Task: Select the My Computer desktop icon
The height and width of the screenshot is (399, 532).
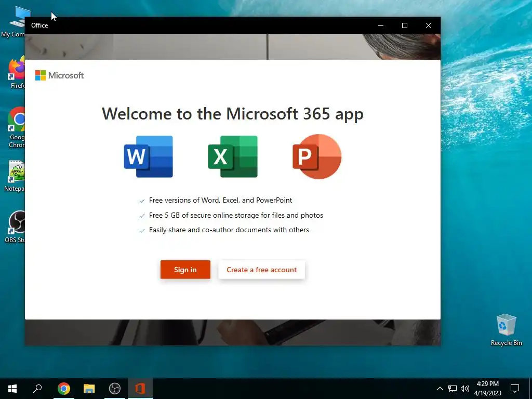Action: tap(14, 22)
